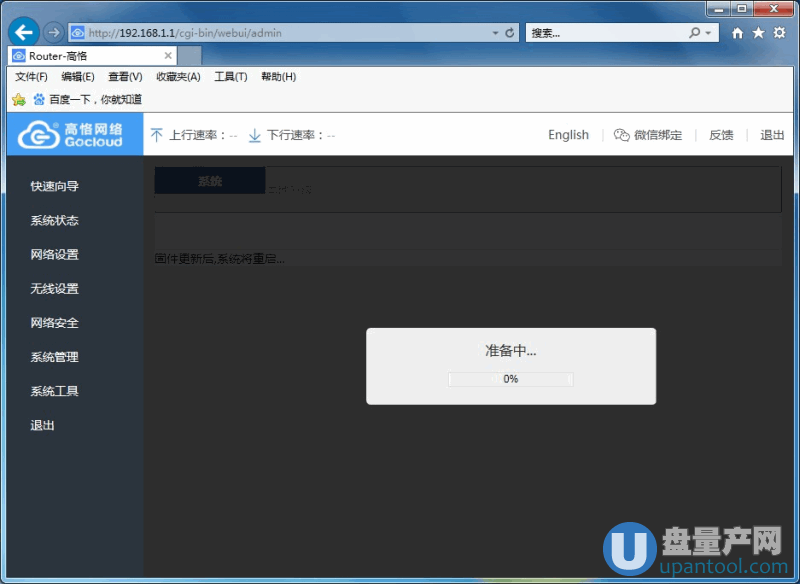Open the 收藏夹(A) menu
The width and height of the screenshot is (800, 584).
pos(178,77)
